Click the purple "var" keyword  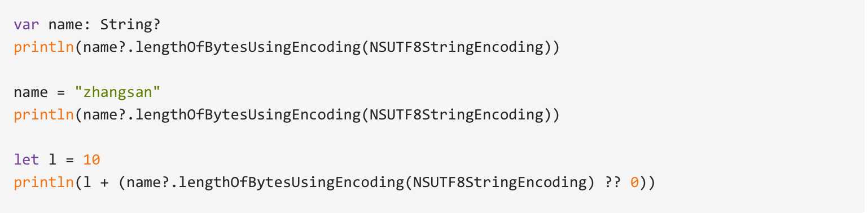[27, 25]
